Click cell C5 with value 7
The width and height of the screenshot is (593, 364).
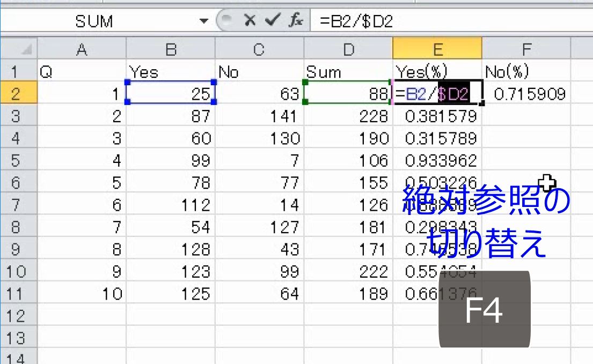259,159
